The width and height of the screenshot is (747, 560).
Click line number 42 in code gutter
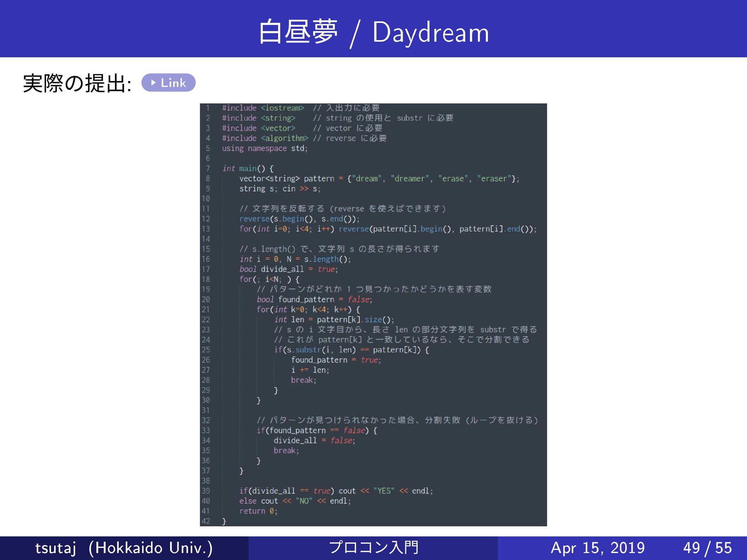pos(206,521)
